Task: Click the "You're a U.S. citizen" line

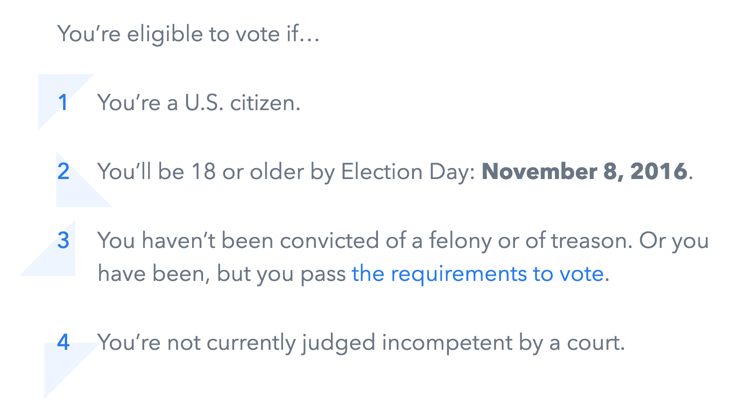Action: [x=198, y=102]
